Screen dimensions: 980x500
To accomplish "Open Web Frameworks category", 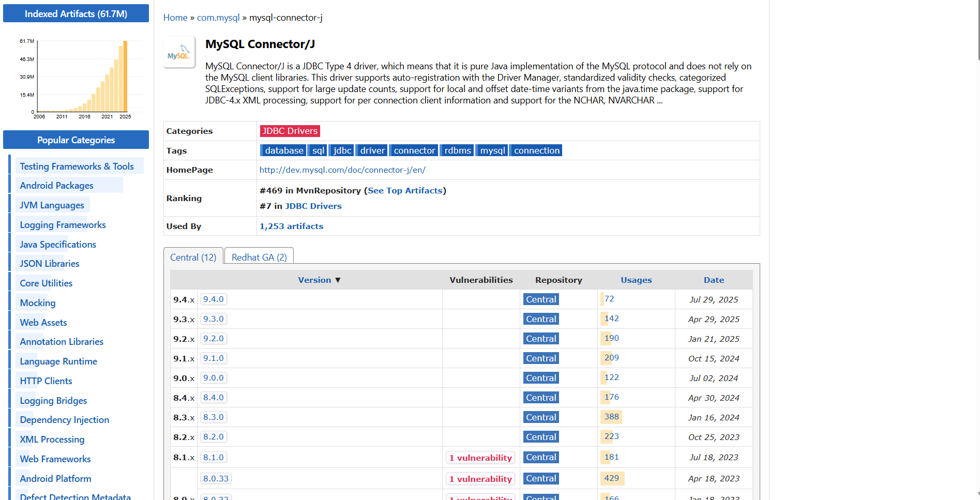I will (x=55, y=459).
